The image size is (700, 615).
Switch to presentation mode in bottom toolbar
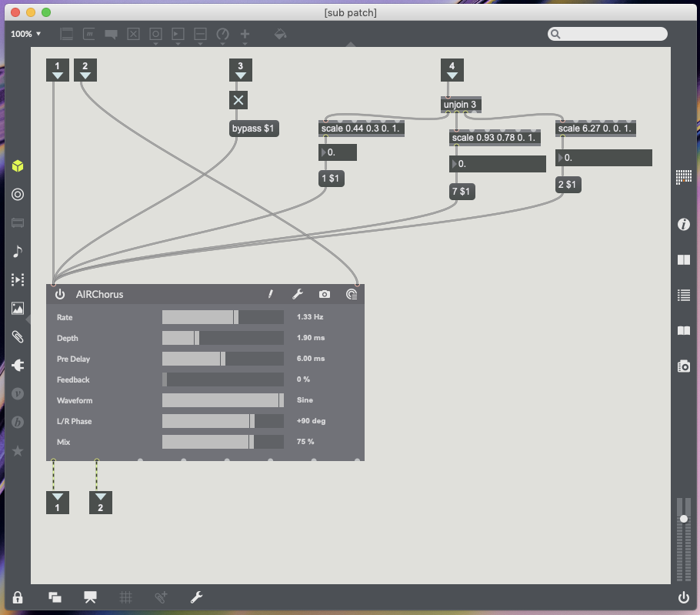coord(91,597)
